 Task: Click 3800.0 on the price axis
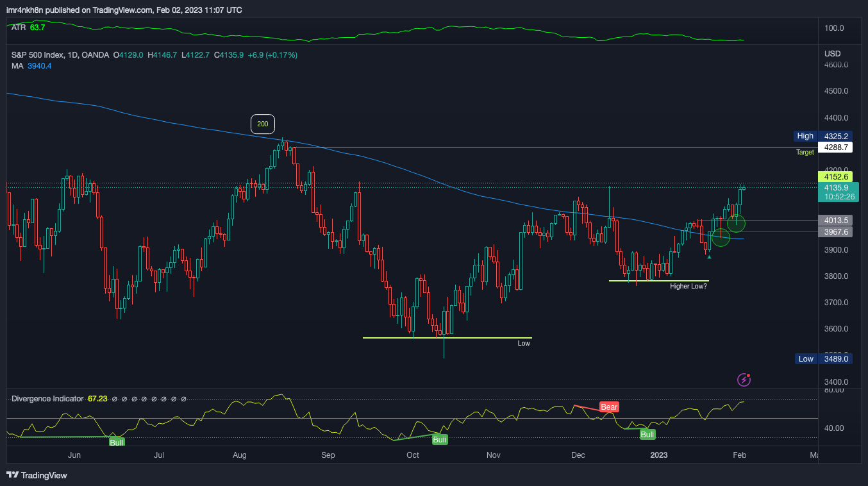[836, 276]
